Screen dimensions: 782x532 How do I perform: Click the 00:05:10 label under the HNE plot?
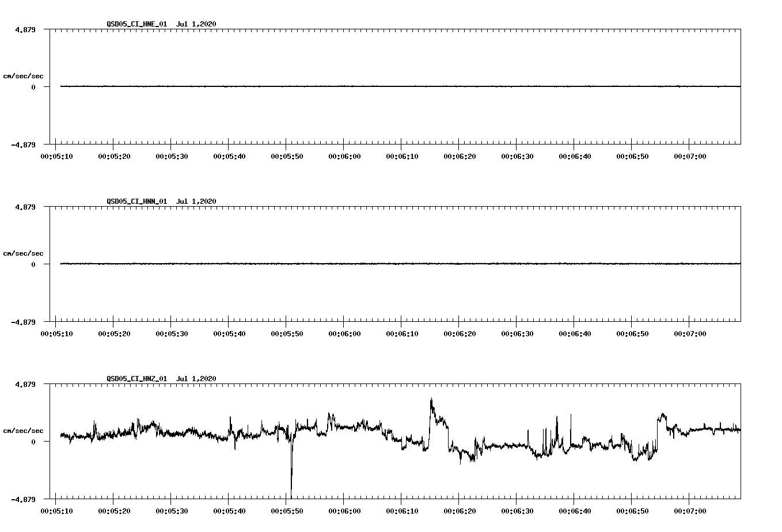pos(56,156)
